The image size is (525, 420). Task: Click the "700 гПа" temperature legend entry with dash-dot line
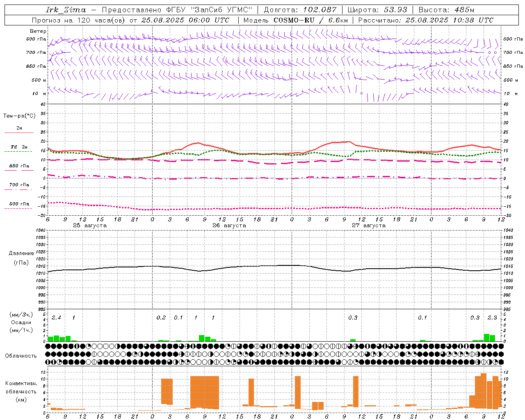click(19, 185)
